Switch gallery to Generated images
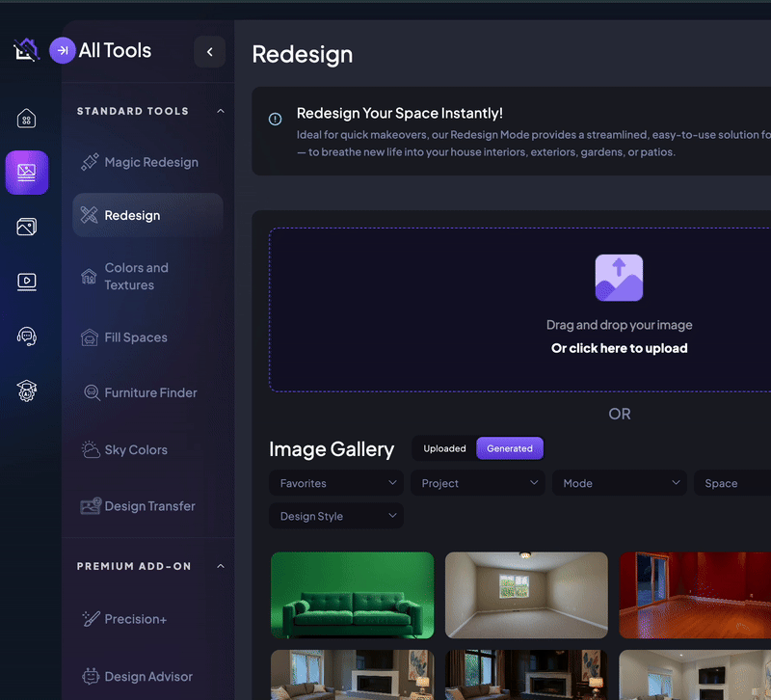The width and height of the screenshot is (771, 700). click(510, 448)
